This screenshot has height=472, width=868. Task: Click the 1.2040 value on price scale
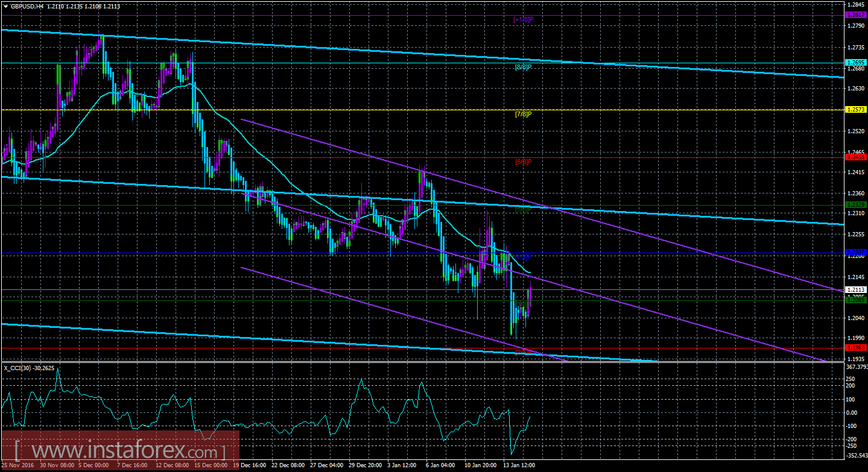click(x=856, y=318)
